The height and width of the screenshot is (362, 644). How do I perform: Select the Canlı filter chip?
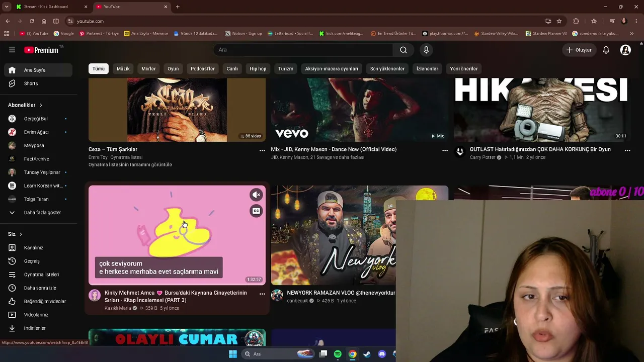[232, 69]
